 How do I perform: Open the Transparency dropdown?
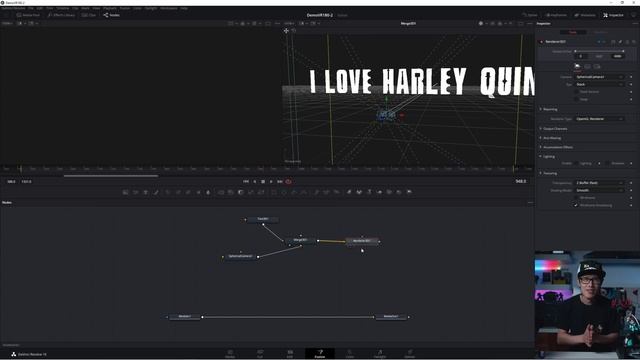pos(599,183)
